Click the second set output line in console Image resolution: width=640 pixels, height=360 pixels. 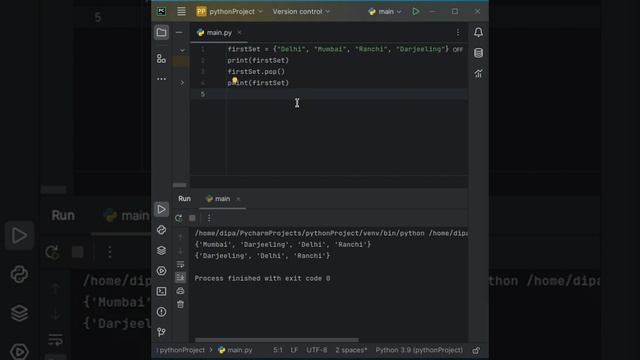(262, 256)
